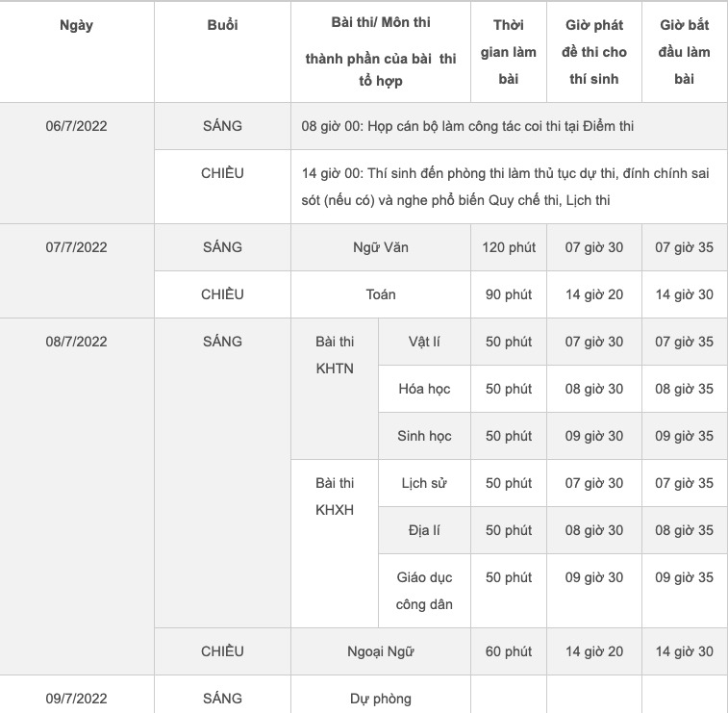Select the "Vật lí" subject cell
This screenshot has width=728, height=713.
point(424,342)
